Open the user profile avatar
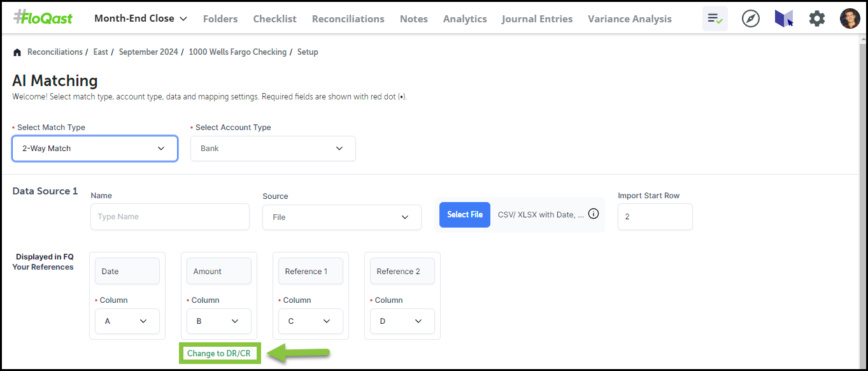Viewport: 868px width, 371px height. tap(850, 18)
